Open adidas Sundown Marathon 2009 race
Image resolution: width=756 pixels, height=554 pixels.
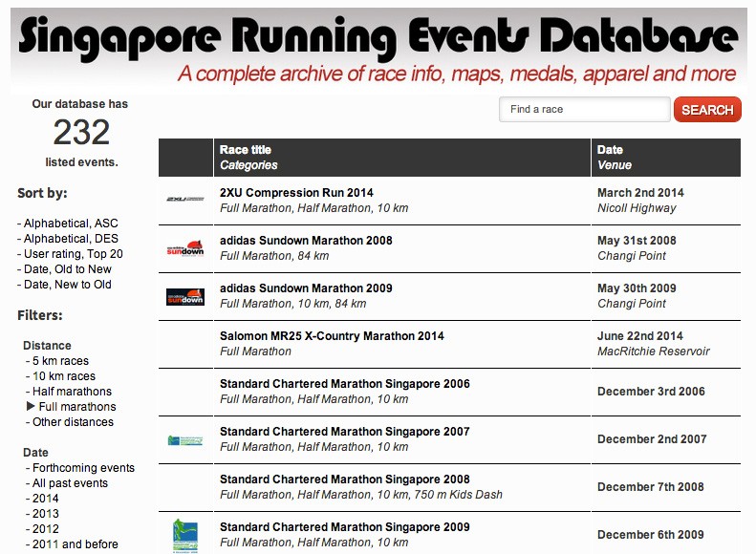click(306, 288)
